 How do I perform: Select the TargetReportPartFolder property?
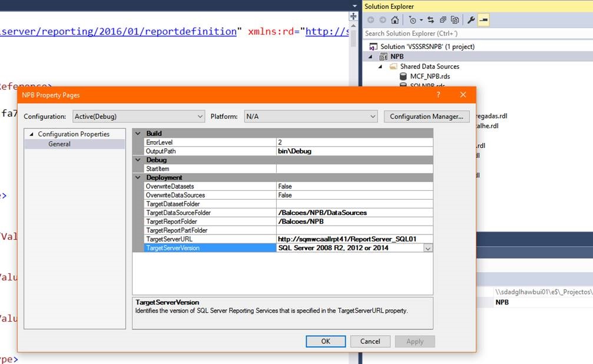click(210, 230)
